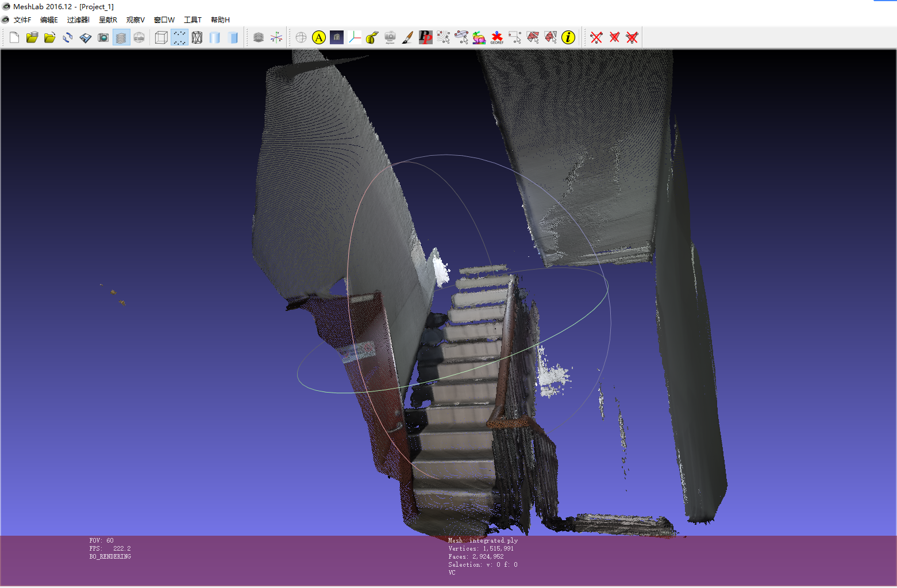Open the 呈献R Render menu

pos(107,19)
